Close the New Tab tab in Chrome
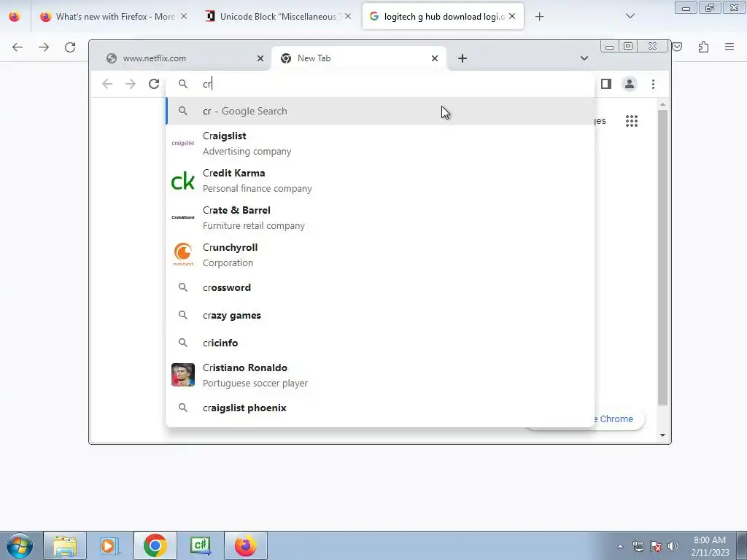This screenshot has width=747, height=560. 435,58
